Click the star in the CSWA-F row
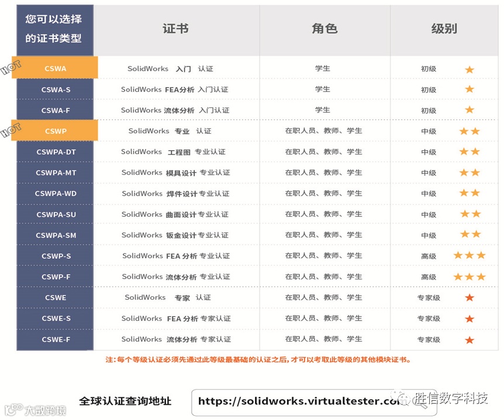 pos(470,110)
